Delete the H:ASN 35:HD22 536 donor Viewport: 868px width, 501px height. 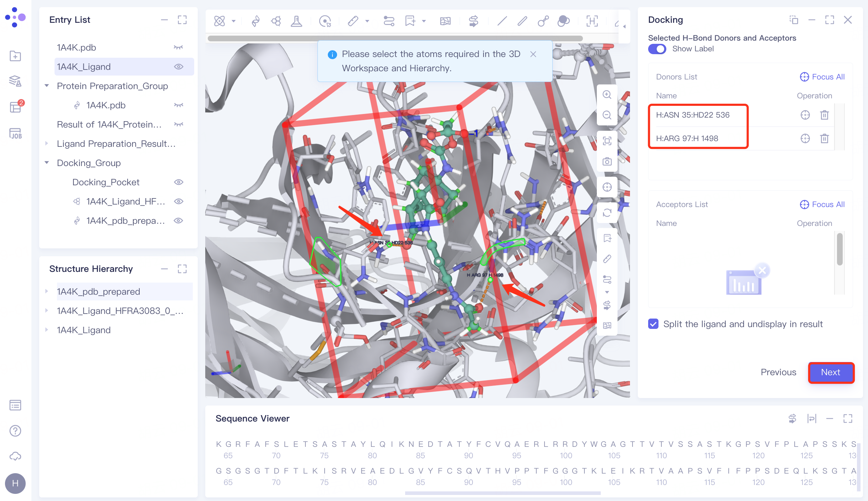pos(824,115)
